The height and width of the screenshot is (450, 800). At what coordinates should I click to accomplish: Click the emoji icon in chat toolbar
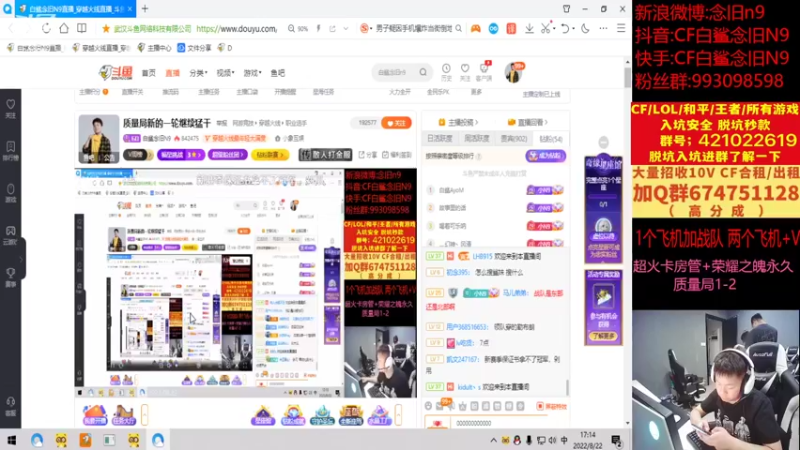click(x=428, y=406)
